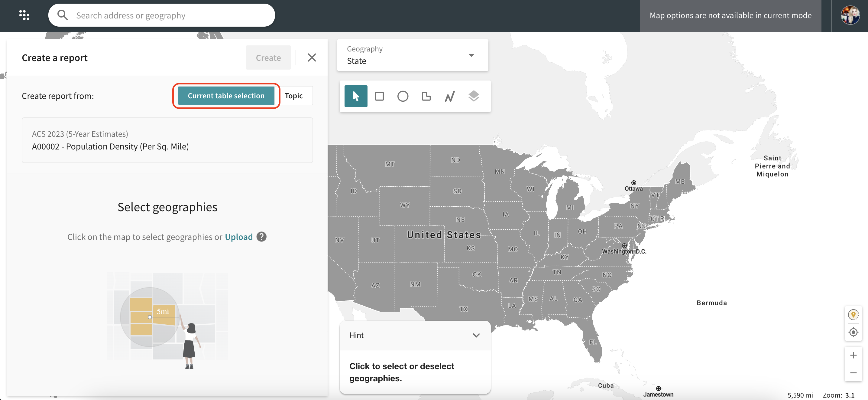Click the map pin location icon
The height and width of the screenshot is (400, 868).
(853, 315)
